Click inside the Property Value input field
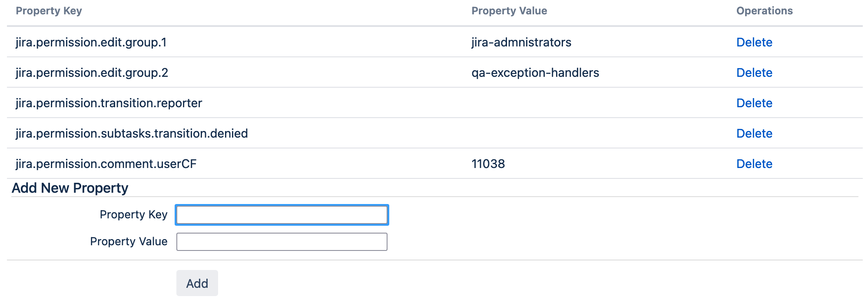Screen dimensions: 868x303 (282, 241)
